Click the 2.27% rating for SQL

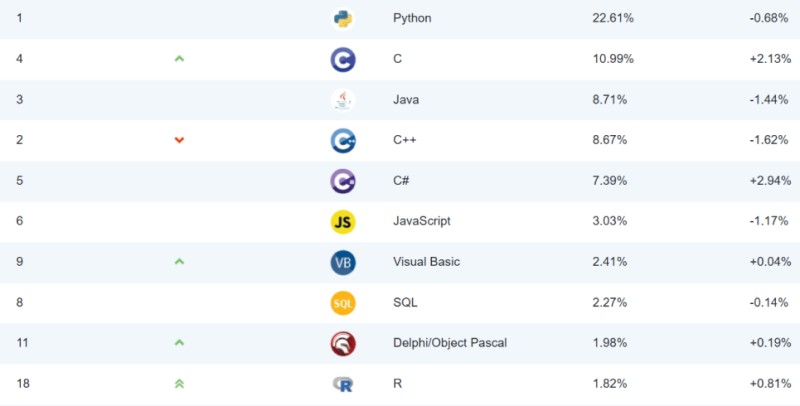[610, 302]
